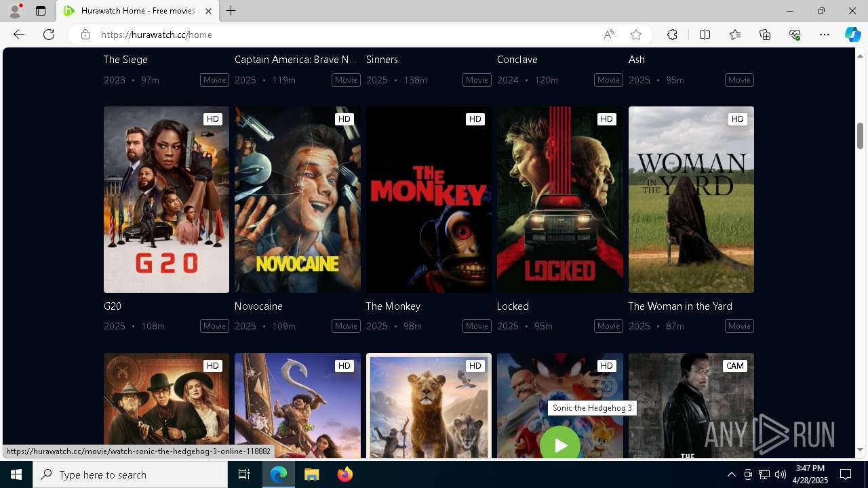Open the notification center
868x488 pixels.
pyautogui.click(x=846, y=474)
